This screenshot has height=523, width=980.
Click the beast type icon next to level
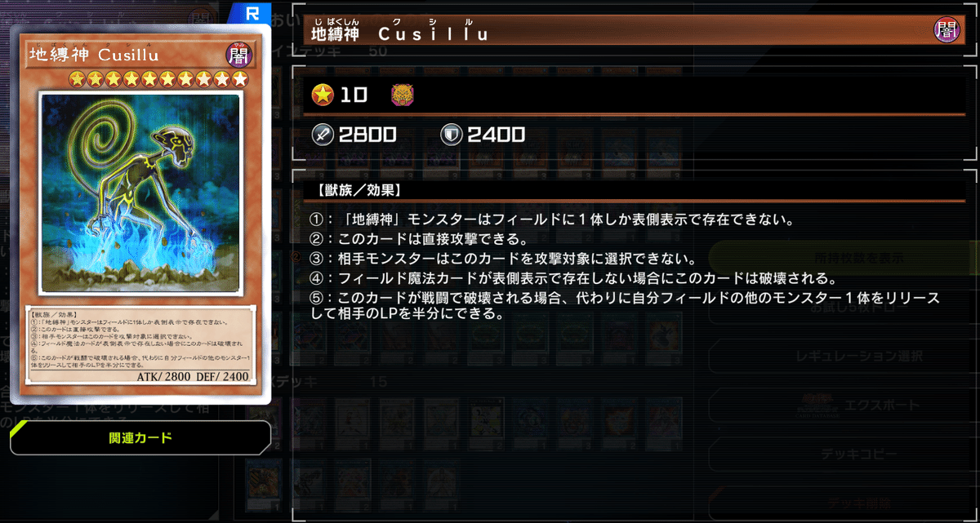coord(403,95)
